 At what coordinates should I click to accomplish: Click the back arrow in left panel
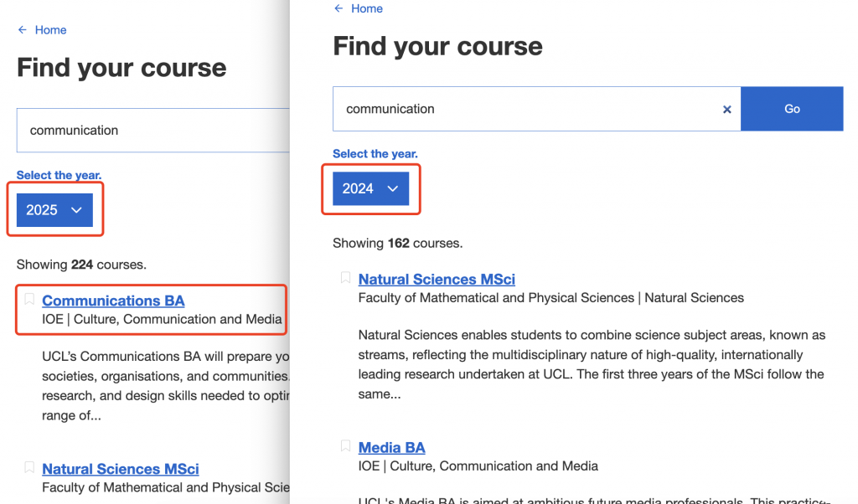(x=23, y=29)
